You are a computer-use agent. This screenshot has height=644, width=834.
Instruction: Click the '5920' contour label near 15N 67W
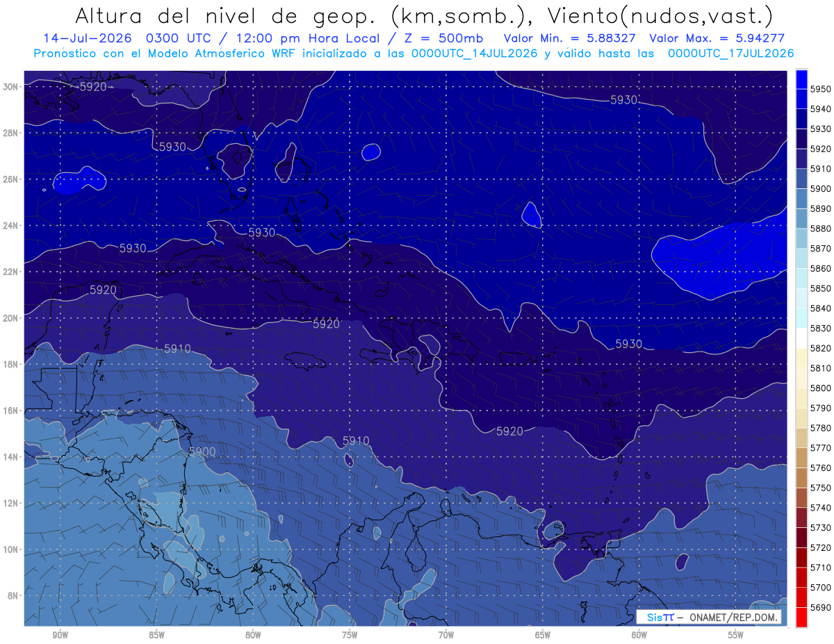pos(509,431)
